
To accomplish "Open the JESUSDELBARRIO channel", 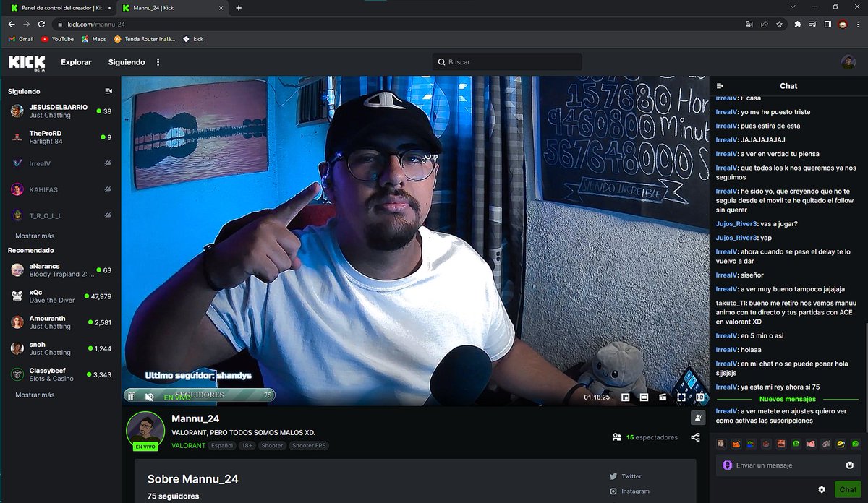I will point(61,111).
